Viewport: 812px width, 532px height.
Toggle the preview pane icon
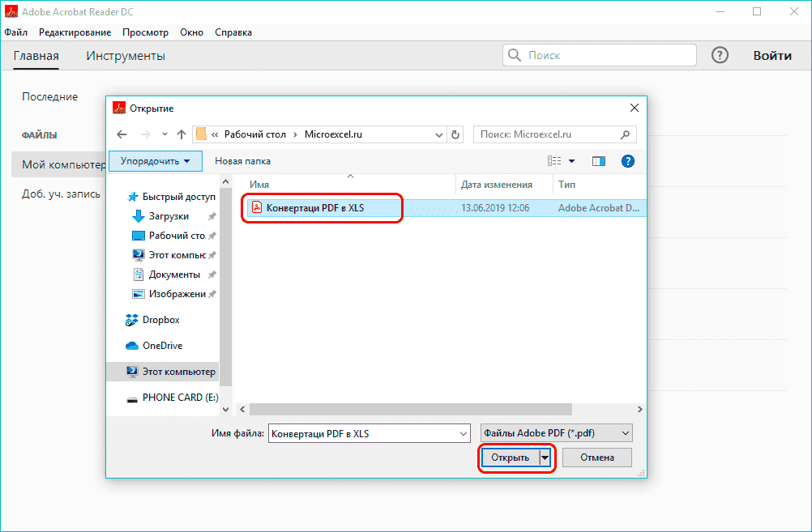pos(599,161)
